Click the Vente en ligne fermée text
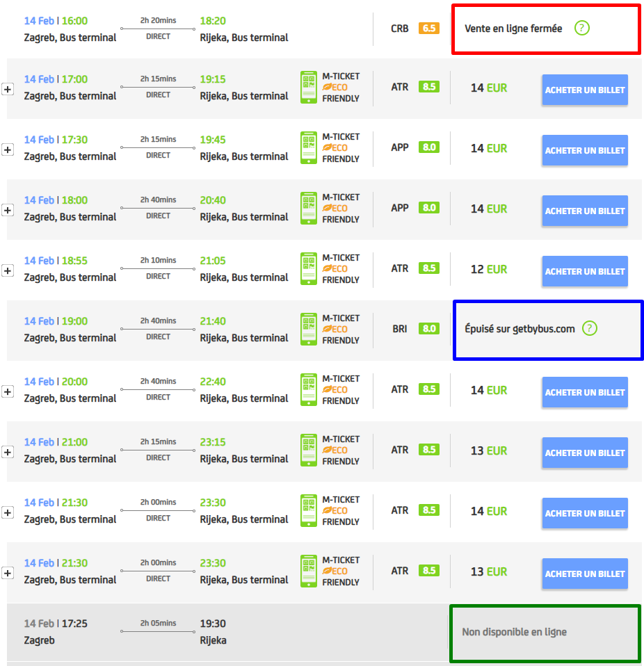The height and width of the screenshot is (666, 644). pos(513,29)
